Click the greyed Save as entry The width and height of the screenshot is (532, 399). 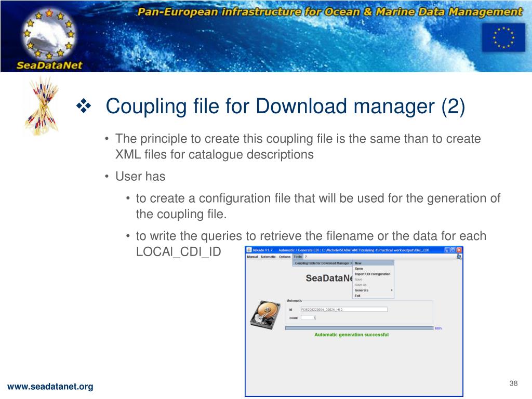(373, 285)
